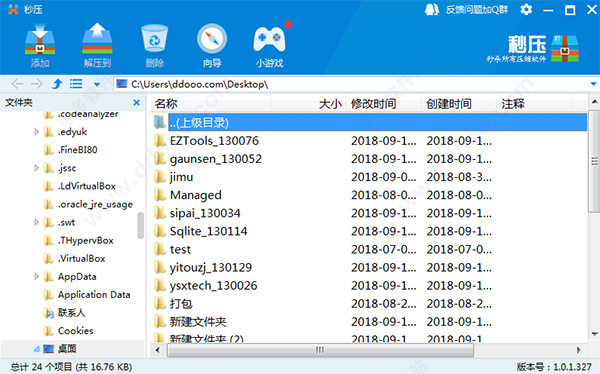Sort by the 注释 column header
The height and width of the screenshot is (374, 600).
[535, 104]
